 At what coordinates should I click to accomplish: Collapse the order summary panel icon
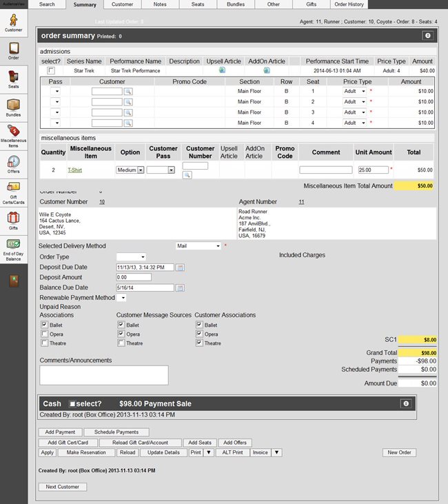[428, 36]
